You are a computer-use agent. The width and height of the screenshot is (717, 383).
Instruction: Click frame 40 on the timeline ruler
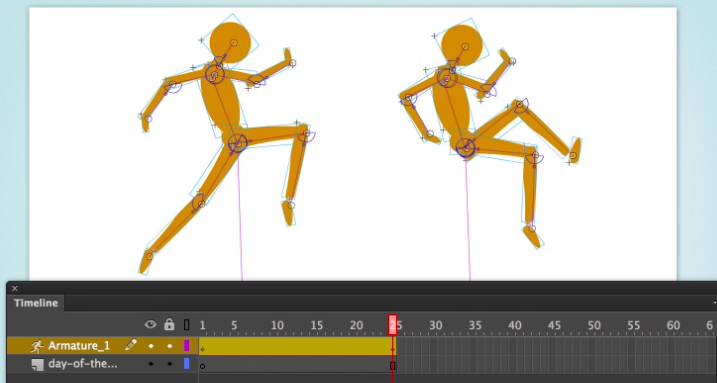point(515,325)
